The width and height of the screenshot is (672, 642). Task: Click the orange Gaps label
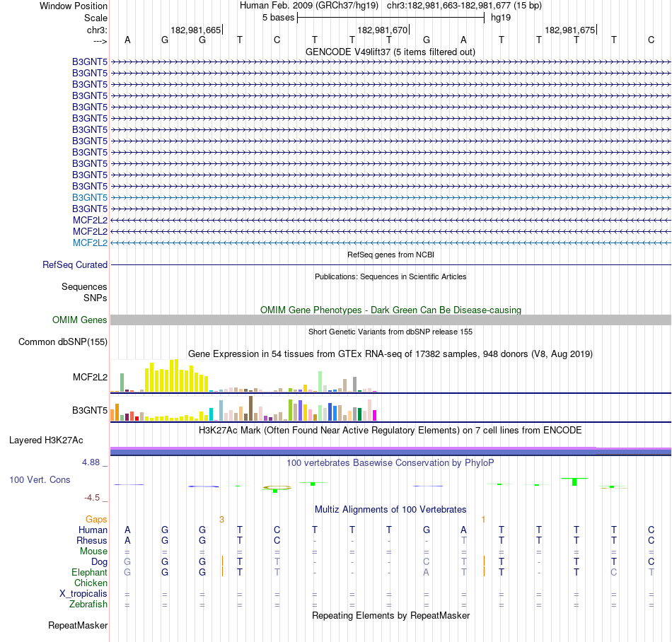[96, 519]
